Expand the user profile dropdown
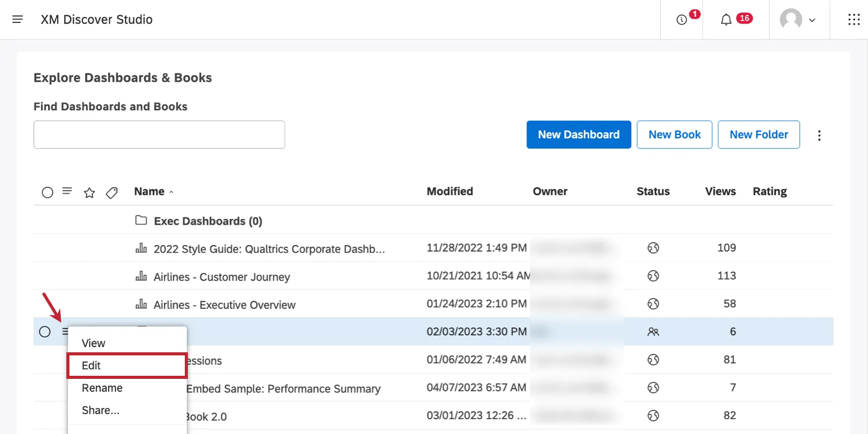This screenshot has height=434, width=868. tap(798, 20)
